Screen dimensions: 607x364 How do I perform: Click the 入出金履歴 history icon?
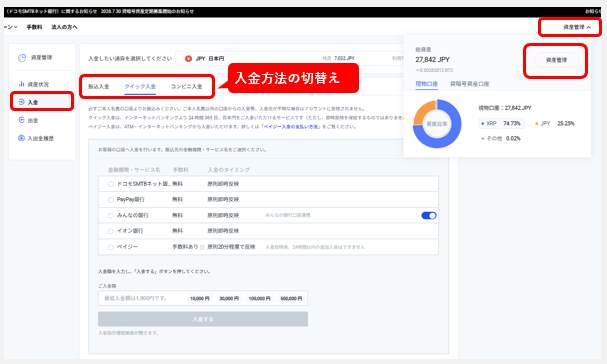point(21,138)
